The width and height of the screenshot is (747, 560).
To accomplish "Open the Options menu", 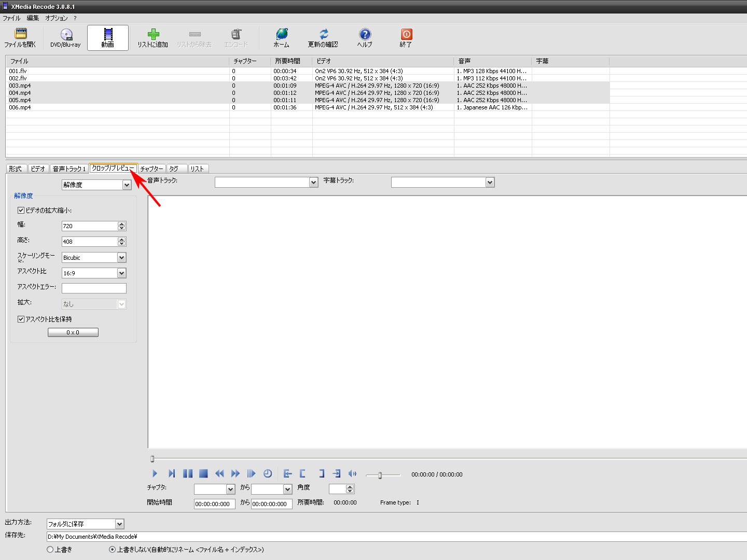I will 56,18.
